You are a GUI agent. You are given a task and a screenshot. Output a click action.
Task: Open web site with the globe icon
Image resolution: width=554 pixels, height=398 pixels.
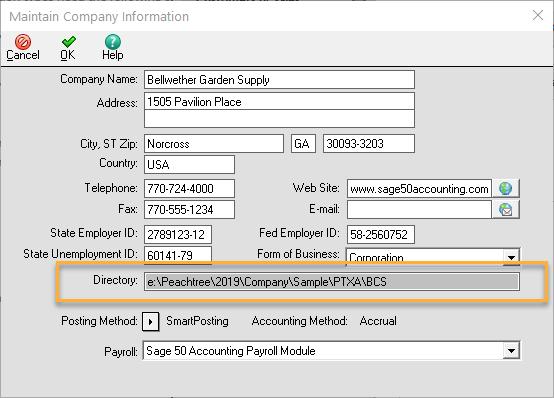[x=506, y=188]
